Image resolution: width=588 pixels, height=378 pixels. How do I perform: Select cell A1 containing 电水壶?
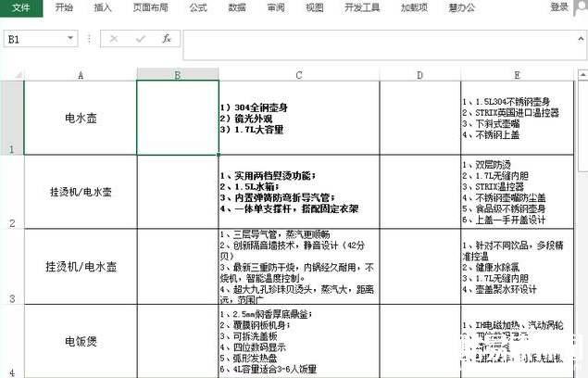point(81,118)
